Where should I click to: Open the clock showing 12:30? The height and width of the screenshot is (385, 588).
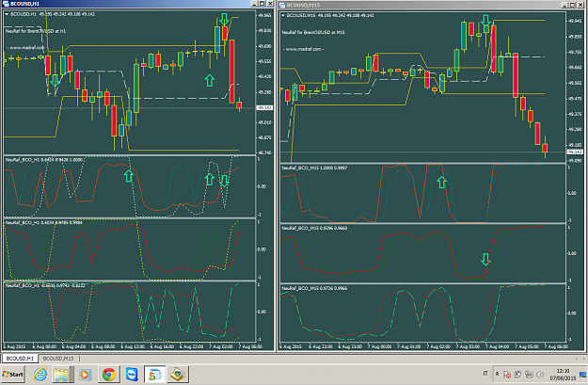point(563,374)
